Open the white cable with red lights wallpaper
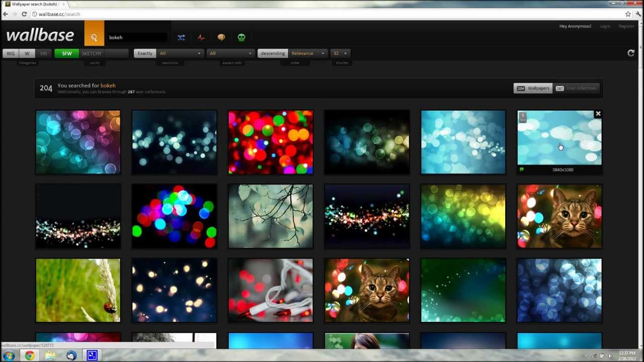 point(271,290)
